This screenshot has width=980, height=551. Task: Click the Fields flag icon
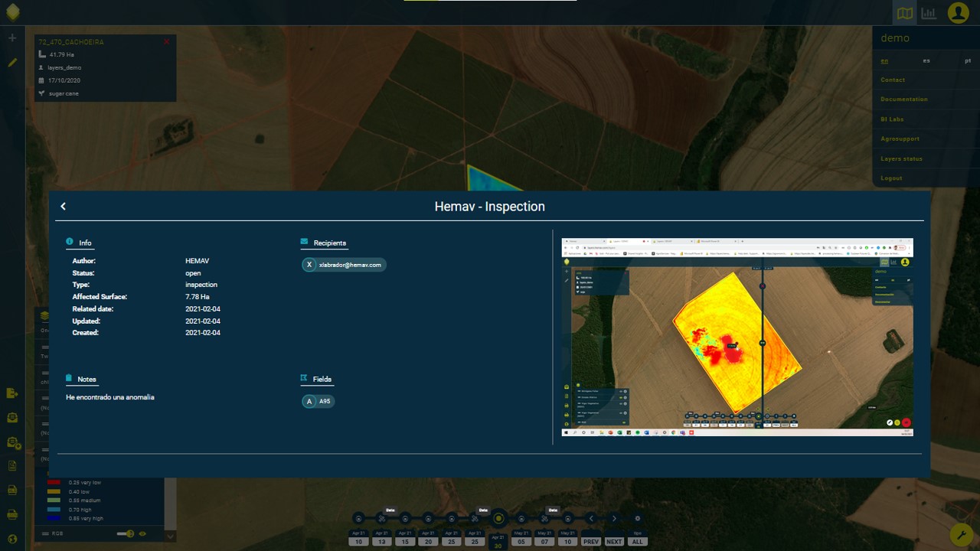[305, 378]
